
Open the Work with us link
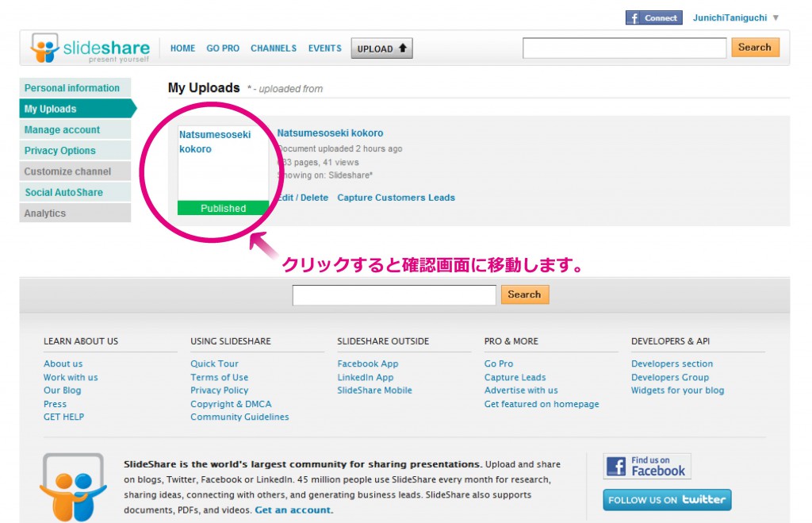coord(71,377)
